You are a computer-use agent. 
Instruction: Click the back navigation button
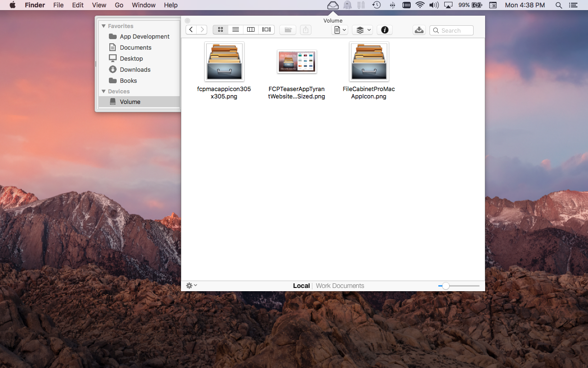(191, 29)
